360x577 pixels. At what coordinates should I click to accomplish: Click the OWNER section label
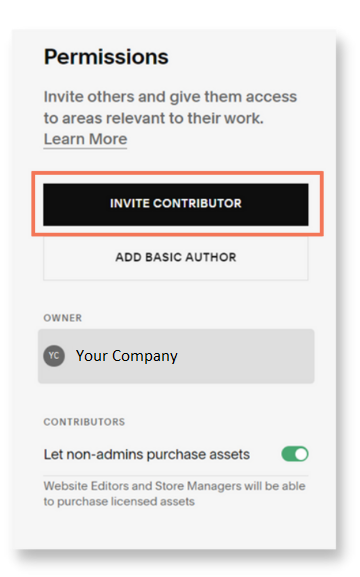63,318
